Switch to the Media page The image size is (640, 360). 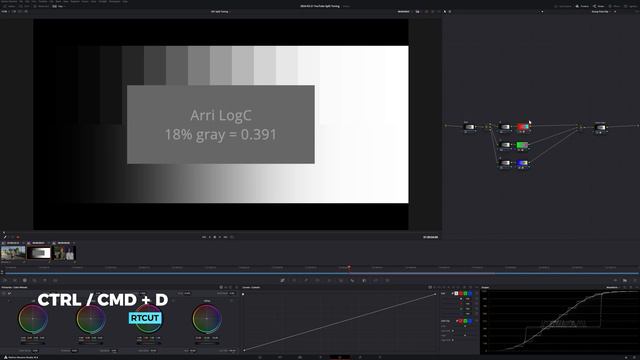260,357
